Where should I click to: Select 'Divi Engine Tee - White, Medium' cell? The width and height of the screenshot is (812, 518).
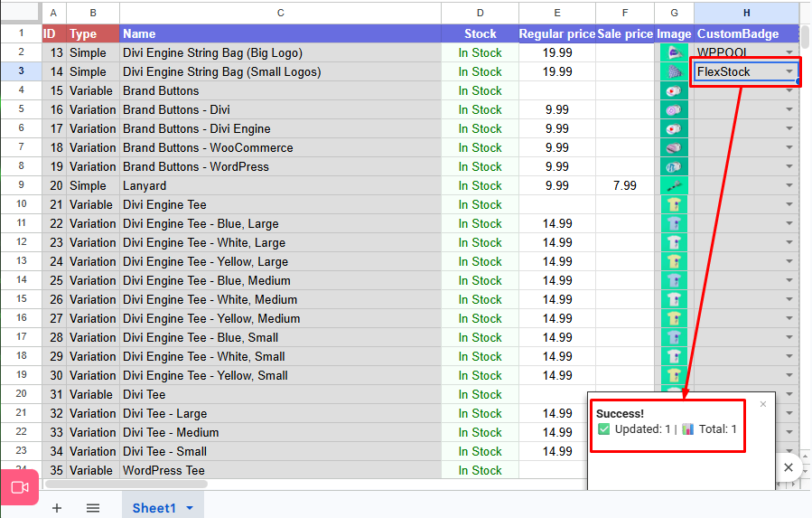(x=280, y=300)
